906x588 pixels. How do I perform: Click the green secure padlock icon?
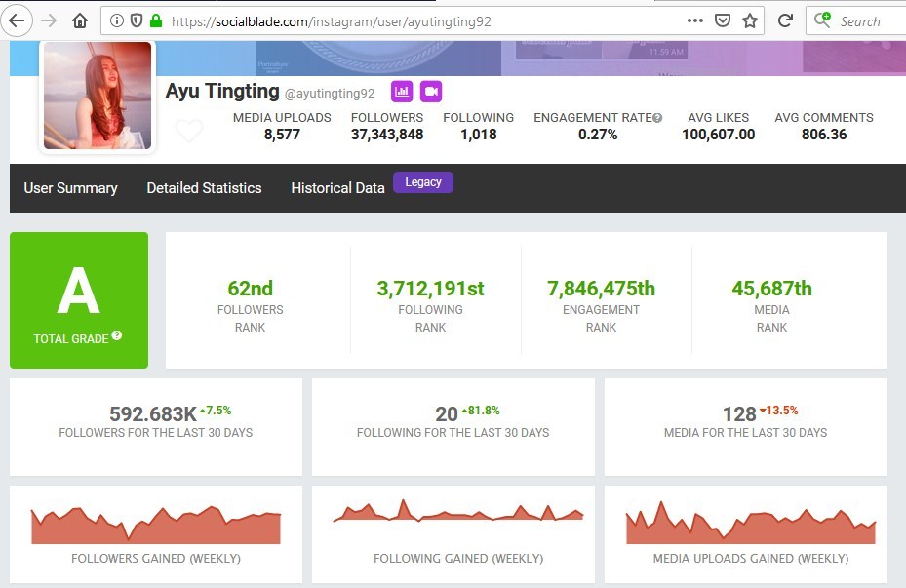click(x=155, y=21)
